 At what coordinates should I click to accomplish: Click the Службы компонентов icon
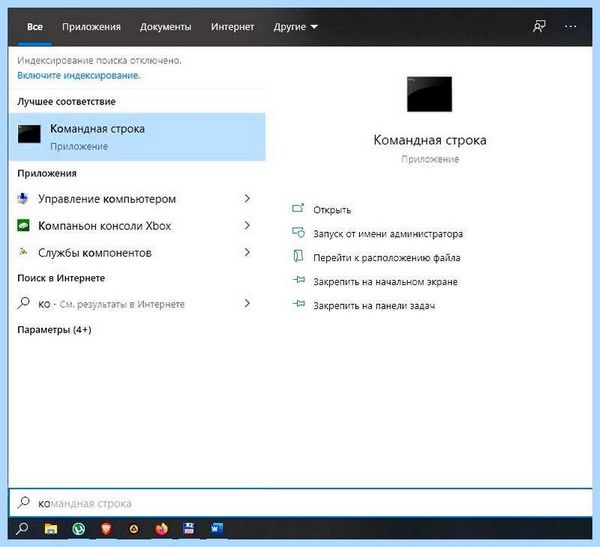[x=23, y=252]
